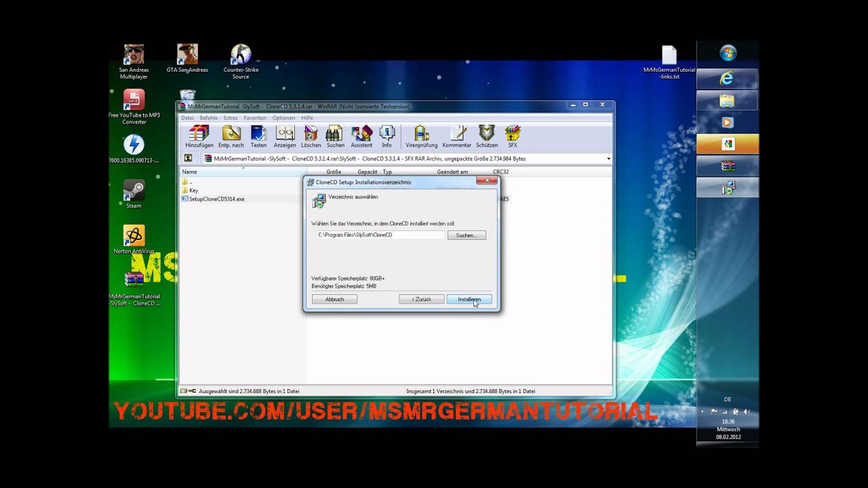Open Windows Explorer from the taskbar
The height and width of the screenshot is (488, 868).
pyautogui.click(x=727, y=101)
